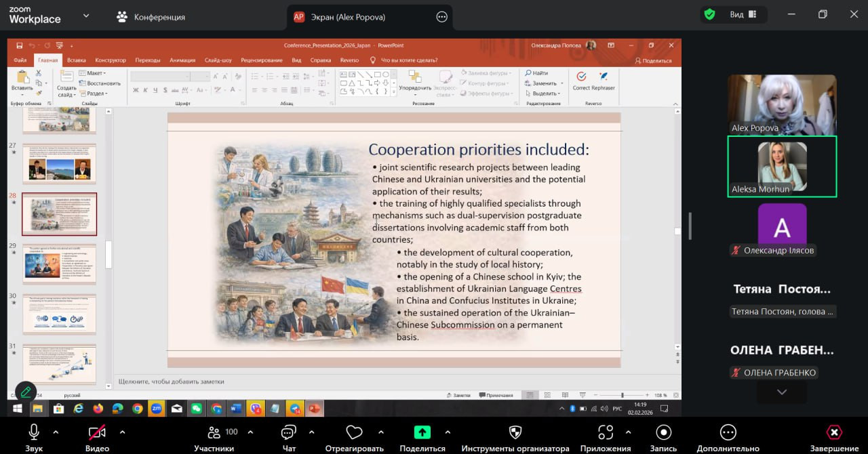This screenshot has width=868, height=454.
Task: Switch to the Конференция tab
Action: tap(151, 17)
